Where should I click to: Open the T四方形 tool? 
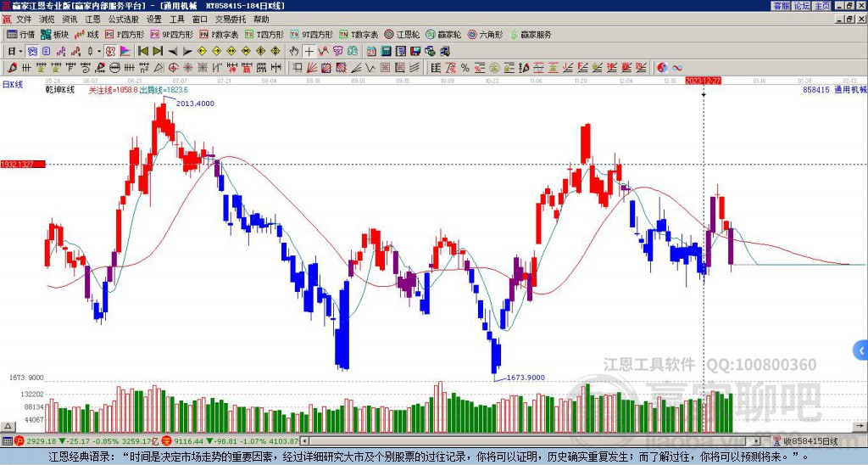click(264, 34)
